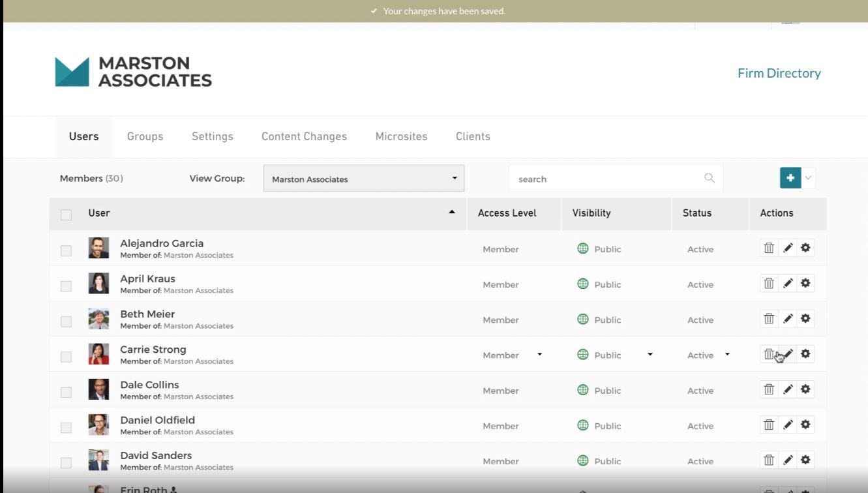Click the Marston Associates logo
Image resolution: width=868 pixels, height=493 pixels.
pos(133,71)
